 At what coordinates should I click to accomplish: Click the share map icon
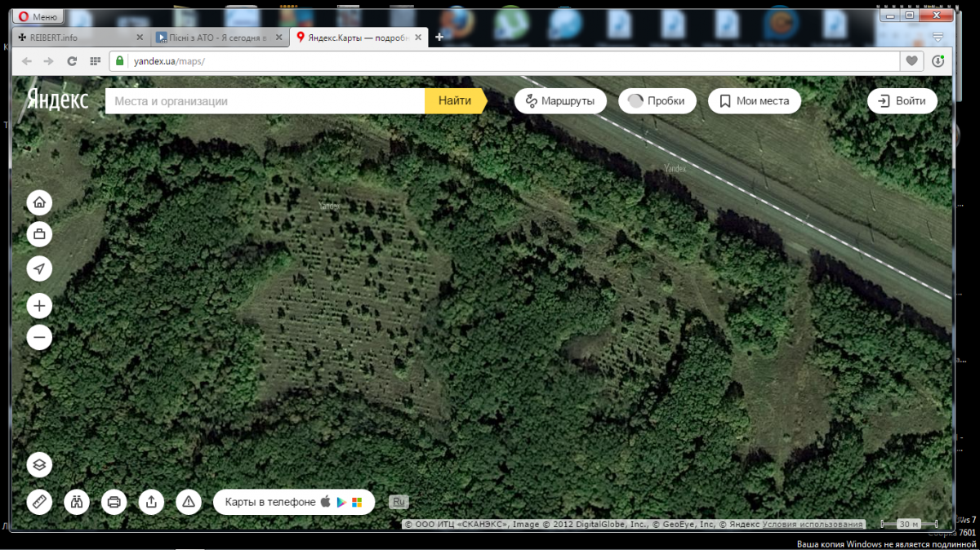tap(151, 501)
